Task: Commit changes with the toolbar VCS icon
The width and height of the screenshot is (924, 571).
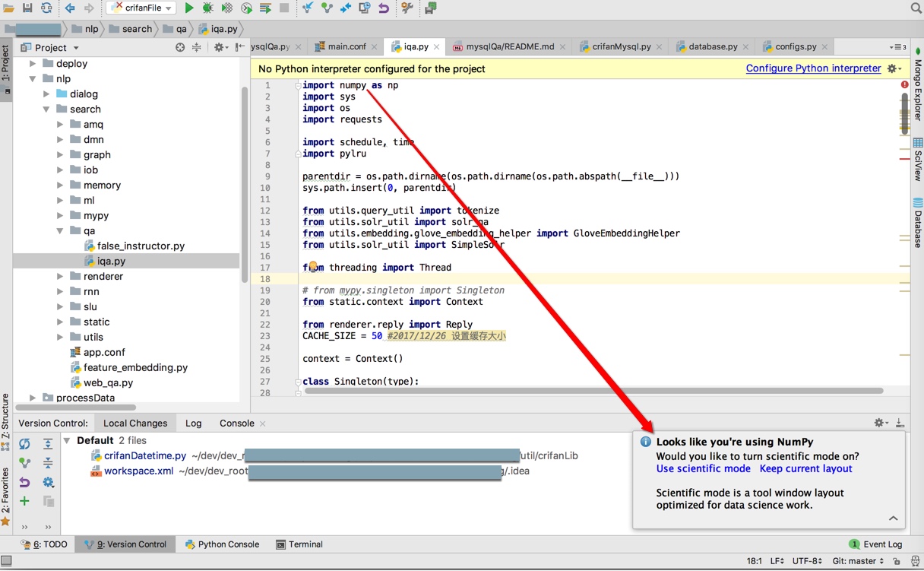Action: 327,8
